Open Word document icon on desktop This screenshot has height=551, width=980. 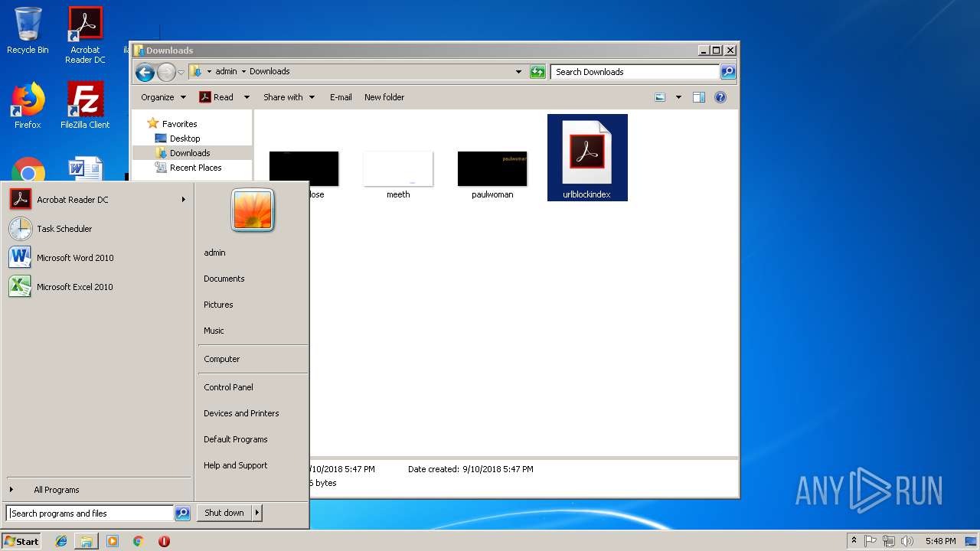(85, 168)
